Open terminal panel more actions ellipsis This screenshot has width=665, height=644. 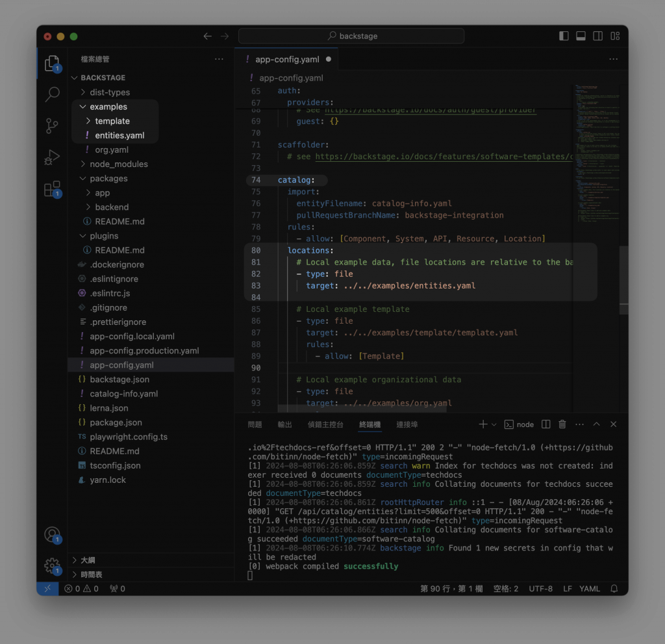pyautogui.click(x=579, y=424)
